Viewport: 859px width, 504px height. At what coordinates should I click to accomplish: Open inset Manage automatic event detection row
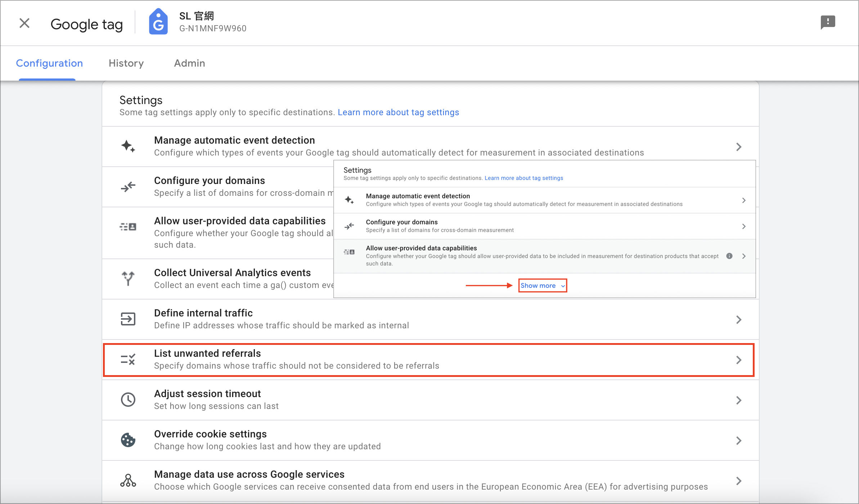[x=545, y=200]
